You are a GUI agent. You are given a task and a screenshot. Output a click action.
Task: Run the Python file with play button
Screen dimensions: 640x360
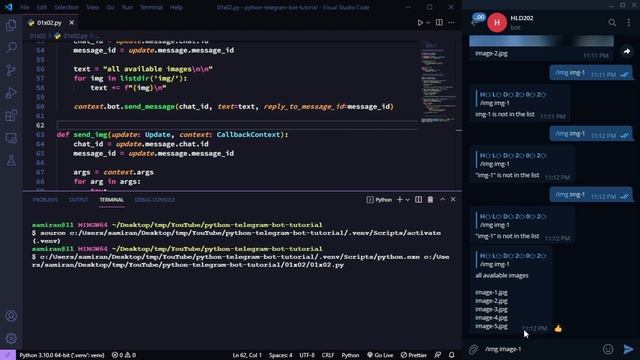coord(420,23)
